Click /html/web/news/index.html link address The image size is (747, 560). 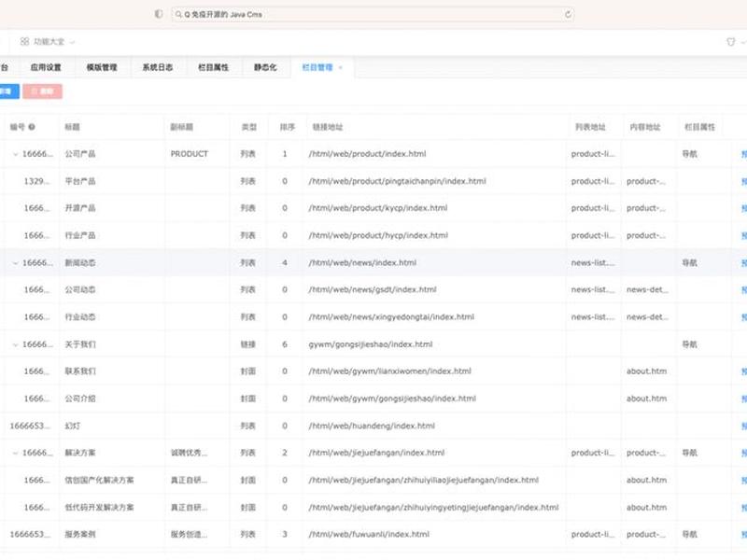(362, 263)
